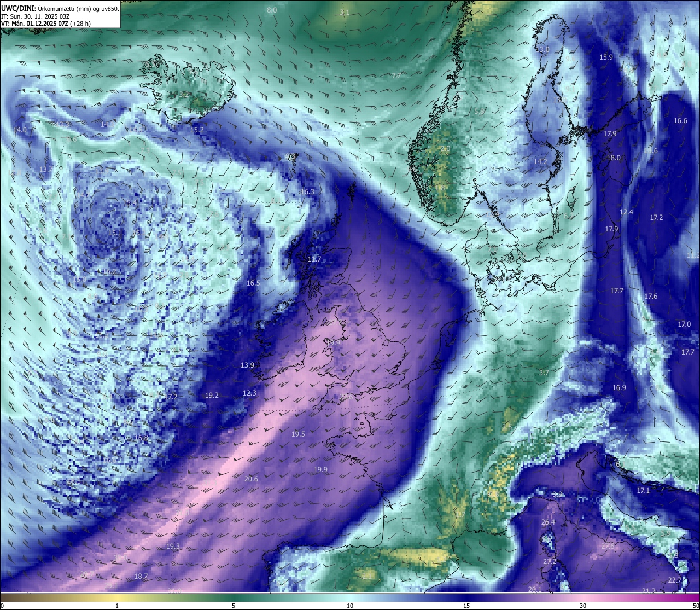Select the 16.3 value label
This screenshot has height=610, width=700.
pos(308,191)
